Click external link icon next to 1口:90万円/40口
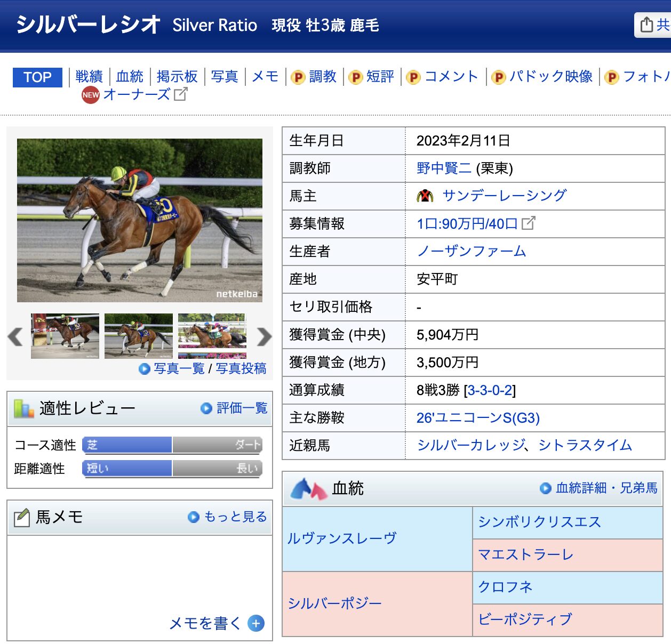Screen dimensions: 671x644 (x=528, y=223)
